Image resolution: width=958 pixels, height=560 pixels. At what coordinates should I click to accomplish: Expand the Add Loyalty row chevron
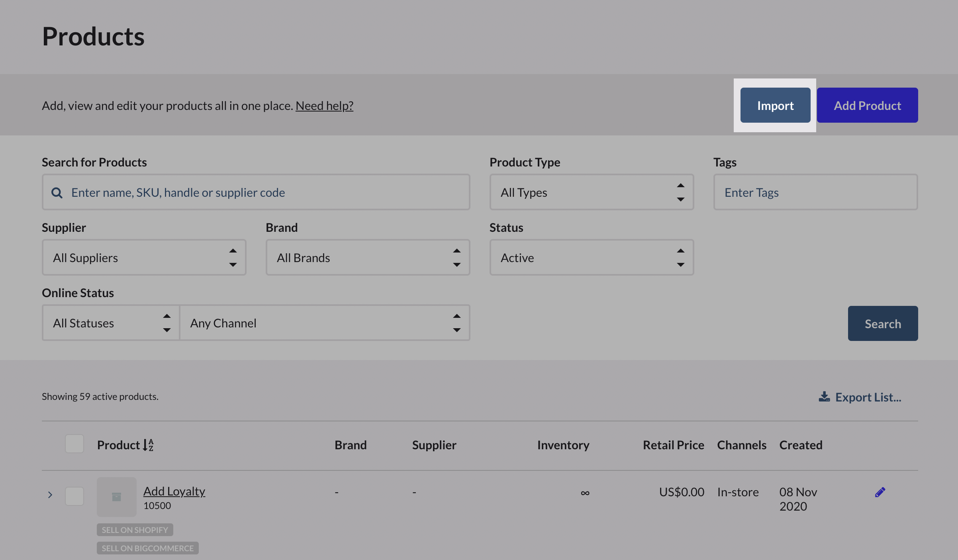coord(50,495)
